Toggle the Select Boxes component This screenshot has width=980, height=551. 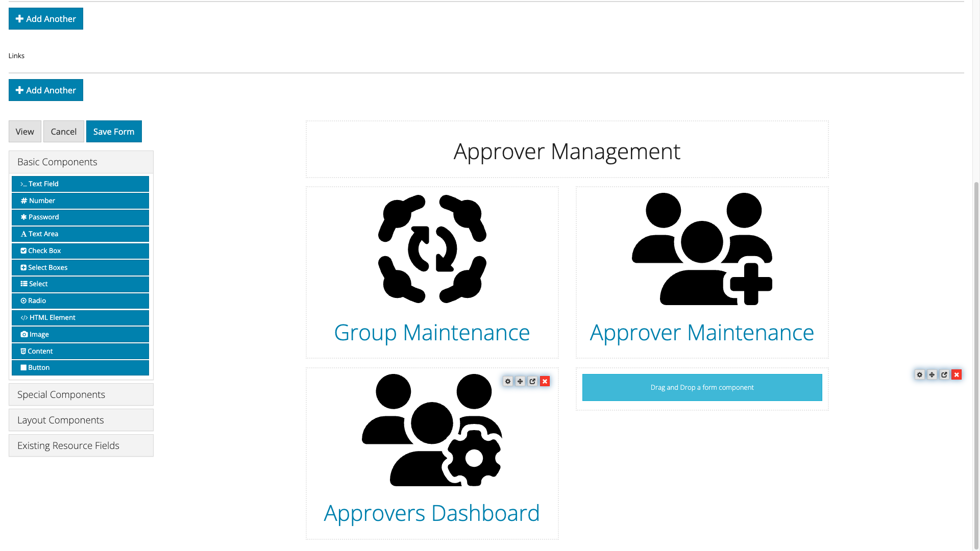pos(80,267)
